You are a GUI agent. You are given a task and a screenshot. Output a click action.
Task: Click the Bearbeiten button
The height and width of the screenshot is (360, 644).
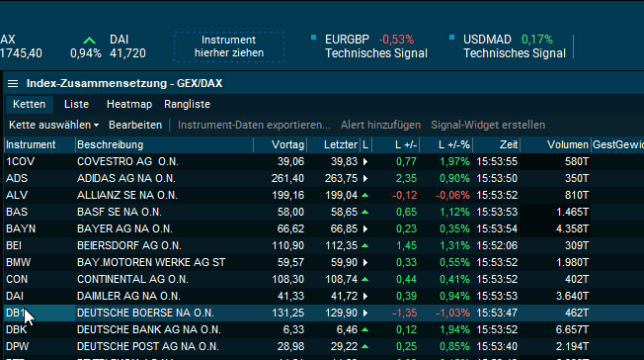pyautogui.click(x=135, y=125)
